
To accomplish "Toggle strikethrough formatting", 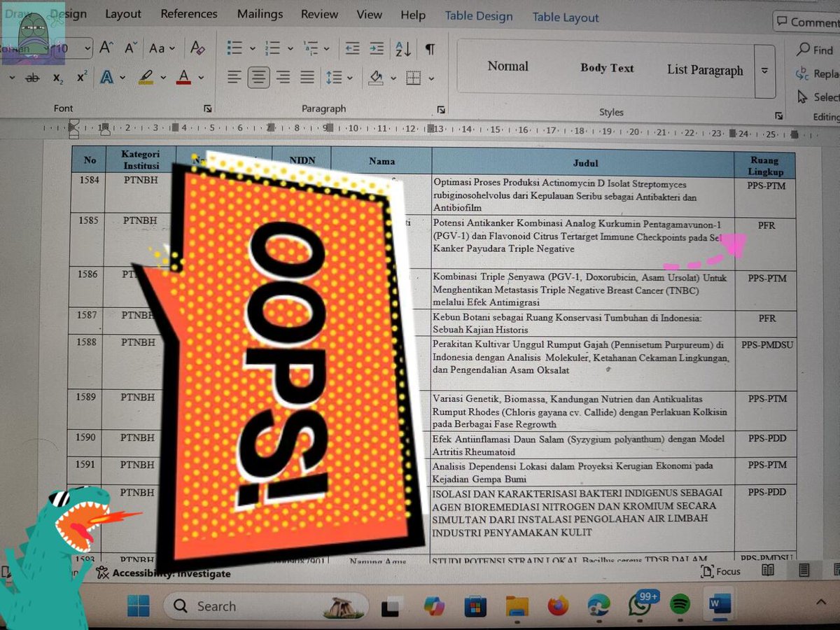I will (x=32, y=78).
